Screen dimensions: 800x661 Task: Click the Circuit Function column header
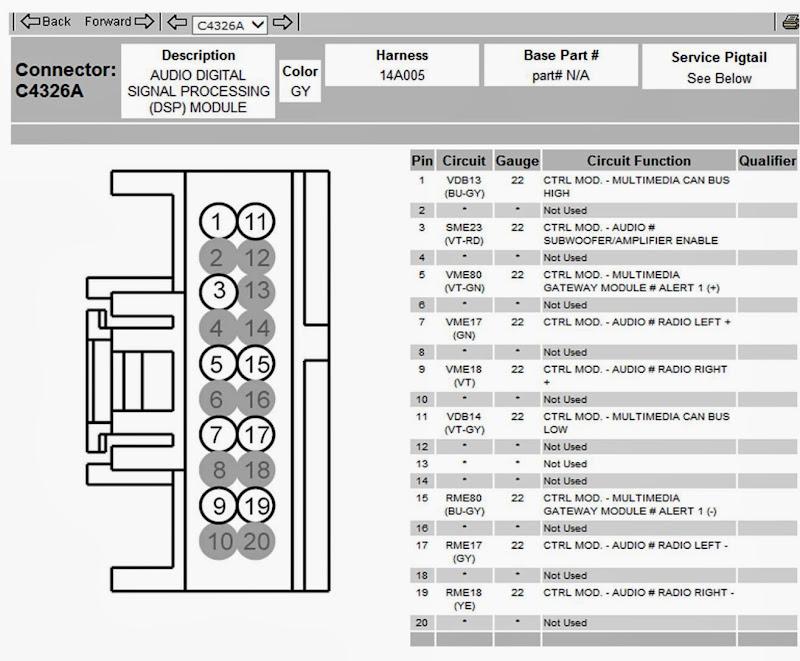(x=638, y=160)
